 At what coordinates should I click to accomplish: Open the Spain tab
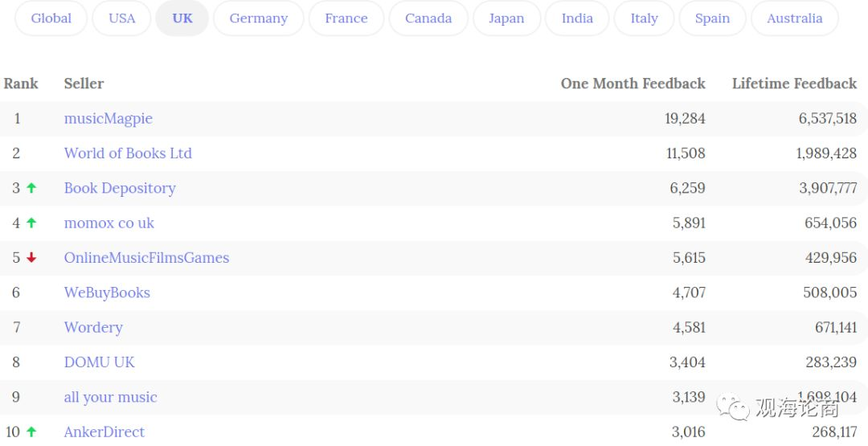coord(712,18)
